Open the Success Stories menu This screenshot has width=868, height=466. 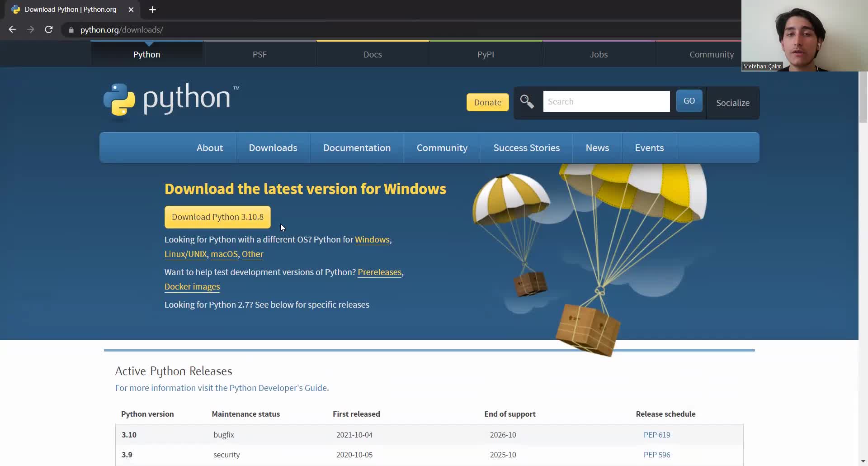coord(527,148)
